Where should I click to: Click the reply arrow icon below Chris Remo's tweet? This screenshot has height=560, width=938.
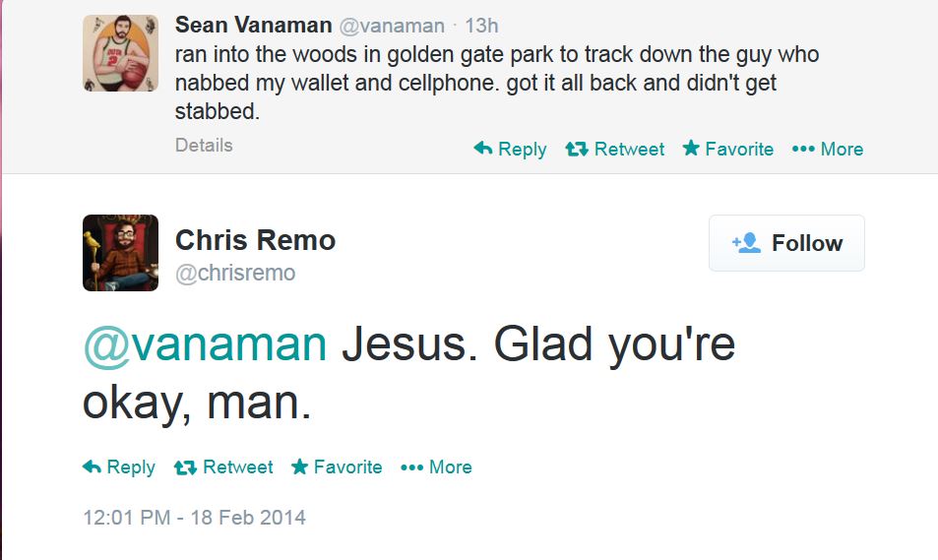[x=93, y=467]
